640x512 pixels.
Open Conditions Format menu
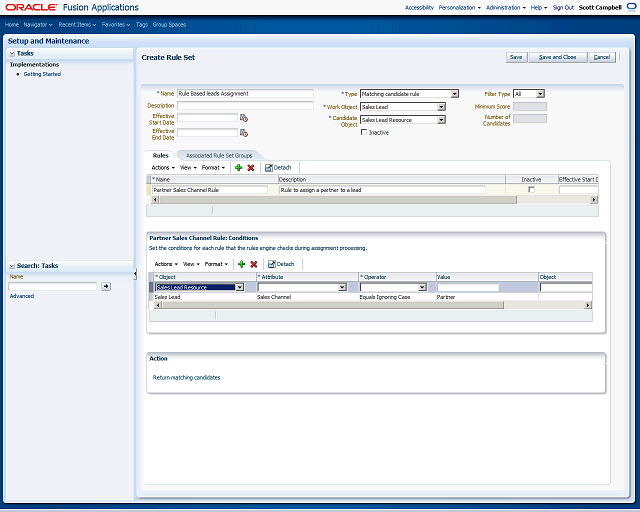216,264
